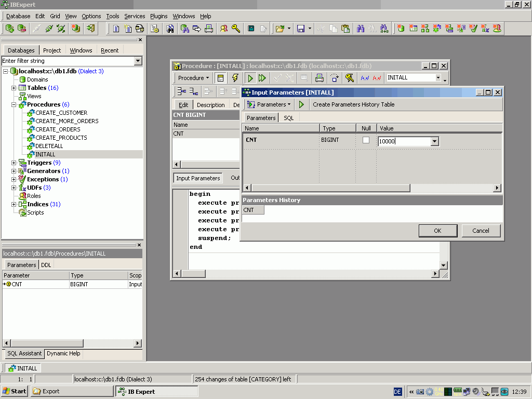Click the yellow key Grant Manager icon
The width and height of the screenshot is (532, 399).
point(236,29)
